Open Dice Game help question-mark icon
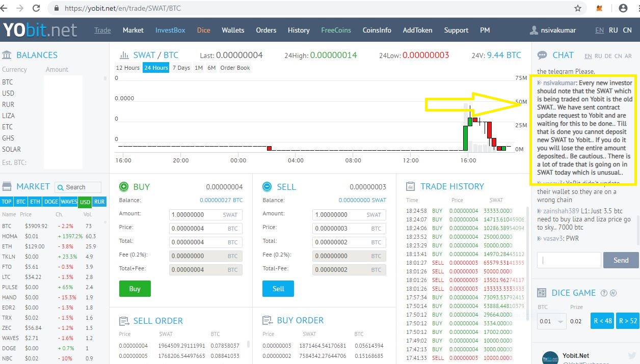 (x=604, y=293)
